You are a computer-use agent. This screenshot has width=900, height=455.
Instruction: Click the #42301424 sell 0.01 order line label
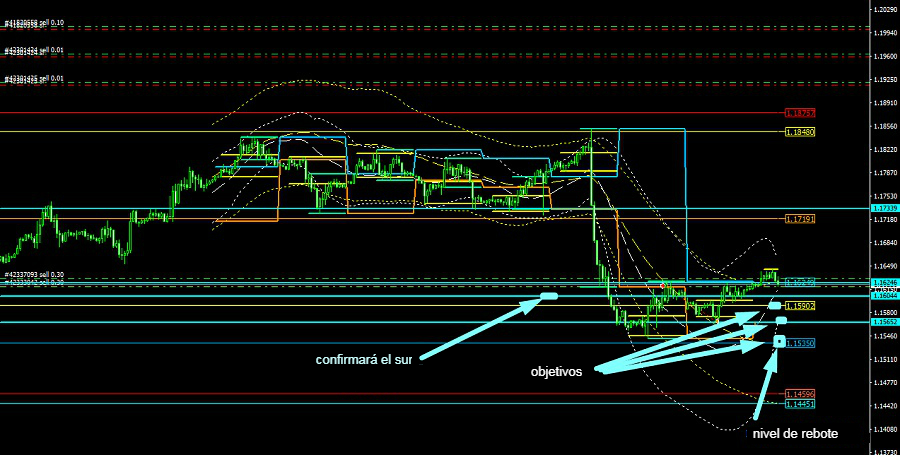(34, 50)
